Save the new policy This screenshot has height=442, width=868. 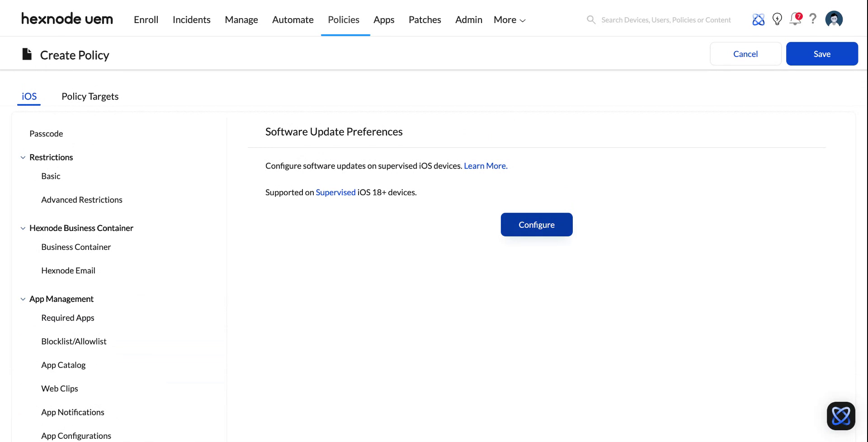pyautogui.click(x=822, y=53)
